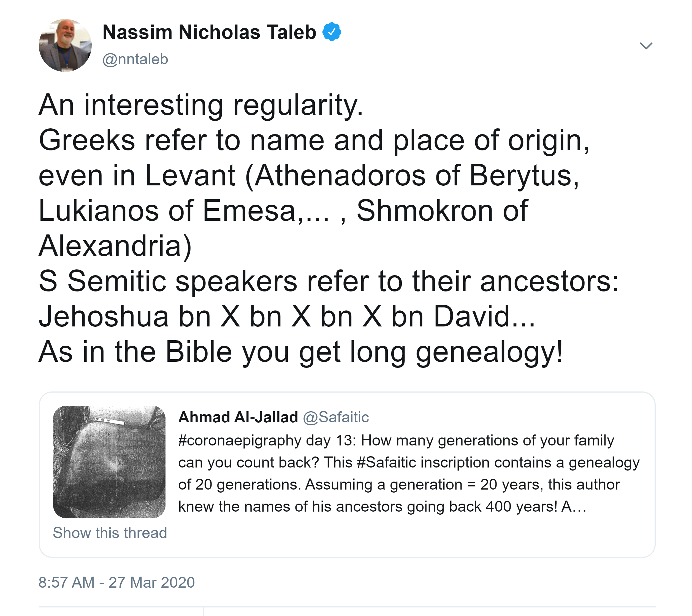Screen dimensions: 692x616
Task: Click the @nntaleb handle
Action: [x=135, y=59]
